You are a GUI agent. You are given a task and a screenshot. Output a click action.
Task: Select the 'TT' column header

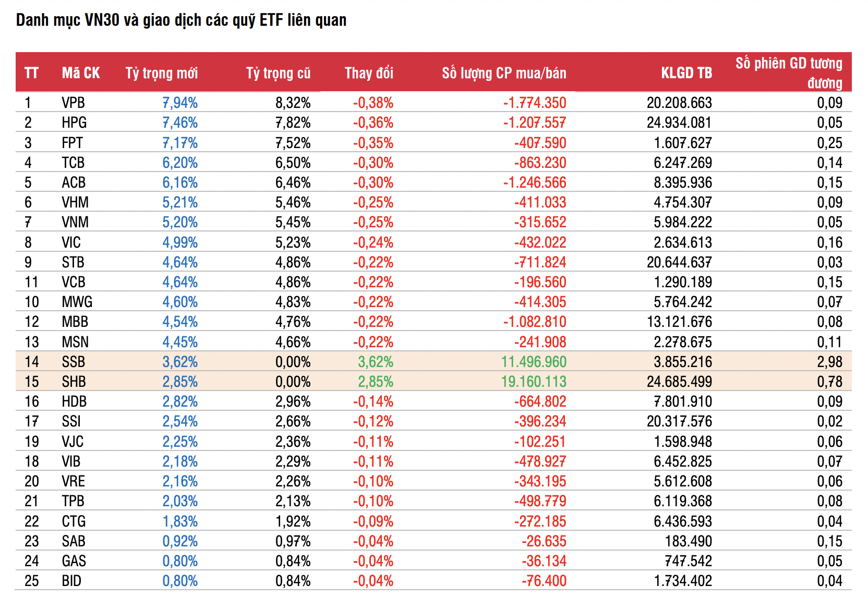pos(31,73)
